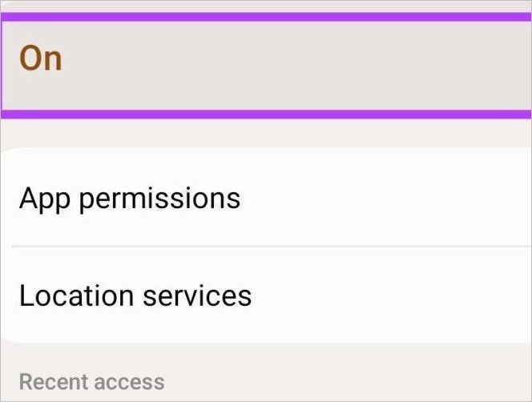Image resolution: width=532 pixels, height=402 pixels.
Task: Tap the App permissions list row
Action: [x=266, y=198]
